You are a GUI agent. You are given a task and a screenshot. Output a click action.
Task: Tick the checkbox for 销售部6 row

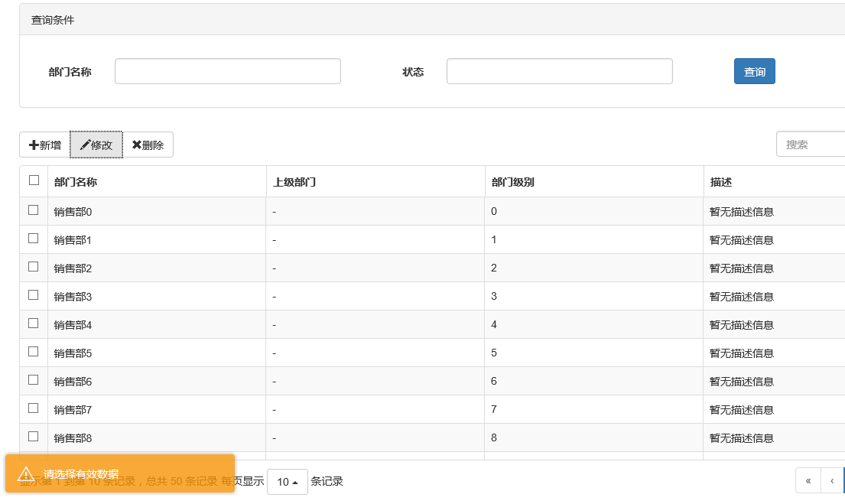34,380
